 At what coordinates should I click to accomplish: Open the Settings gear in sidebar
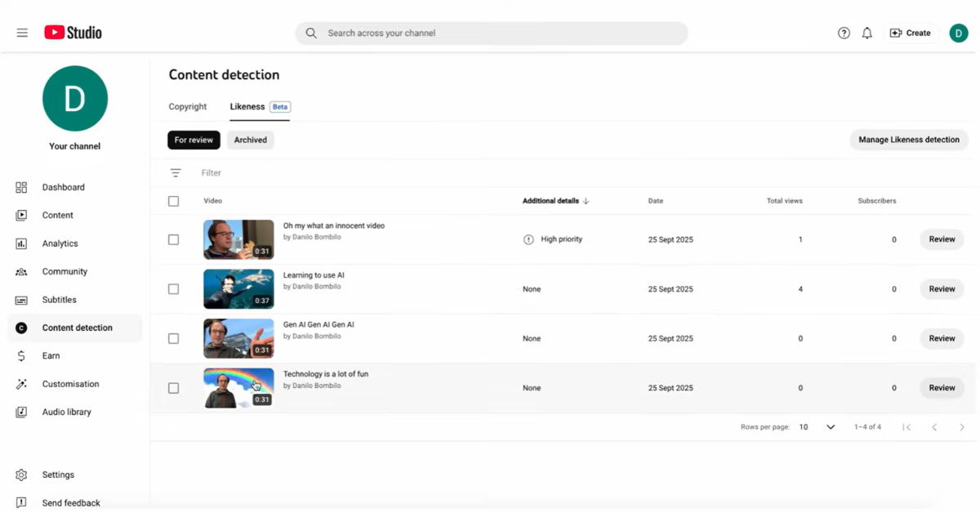pos(21,475)
